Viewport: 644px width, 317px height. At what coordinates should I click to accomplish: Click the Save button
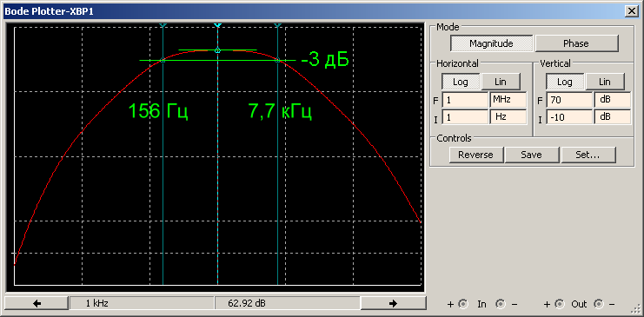pos(532,155)
